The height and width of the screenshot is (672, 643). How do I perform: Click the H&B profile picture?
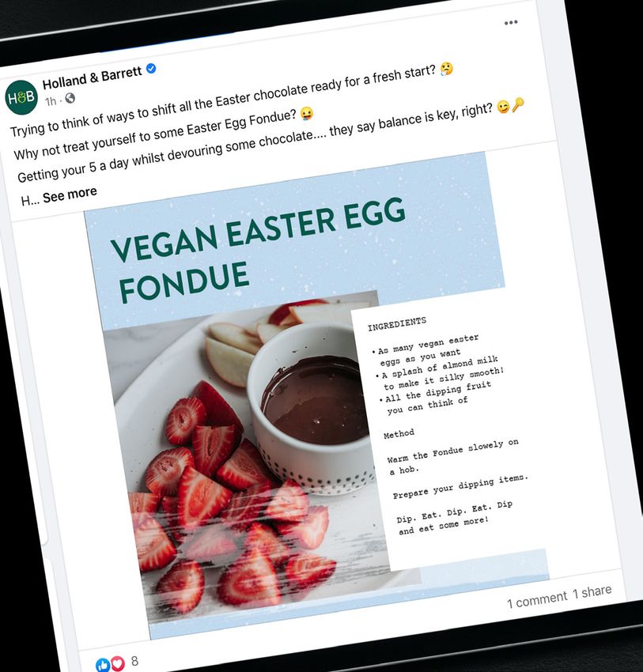click(21, 97)
